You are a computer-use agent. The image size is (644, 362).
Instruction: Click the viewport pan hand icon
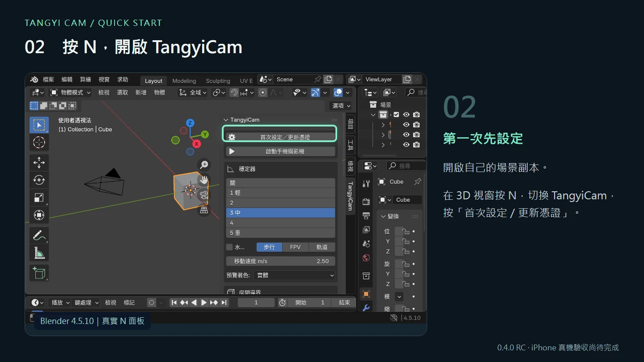204,180
